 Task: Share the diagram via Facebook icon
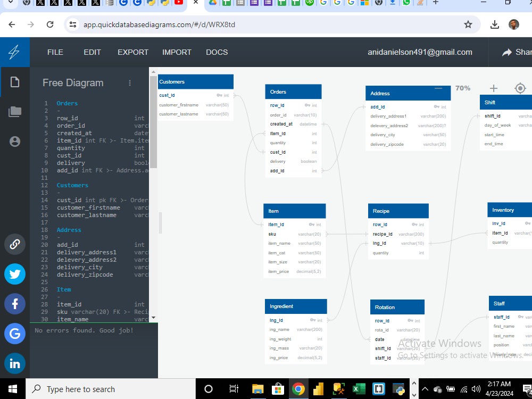click(14, 304)
